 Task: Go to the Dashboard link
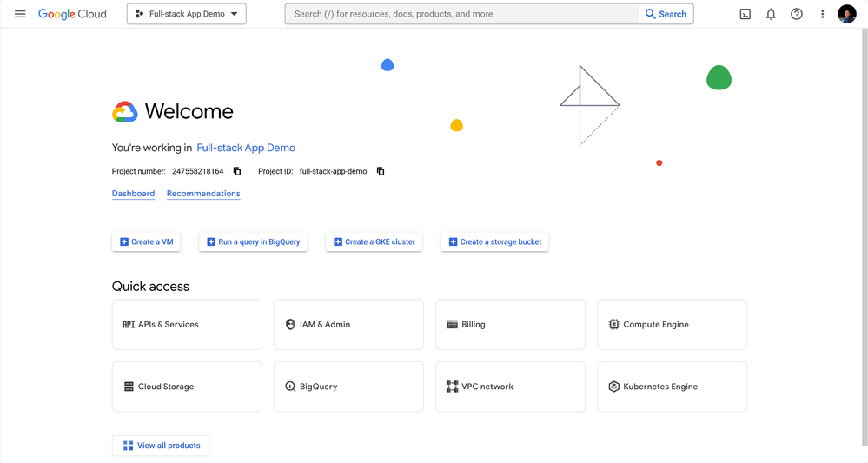[134, 194]
